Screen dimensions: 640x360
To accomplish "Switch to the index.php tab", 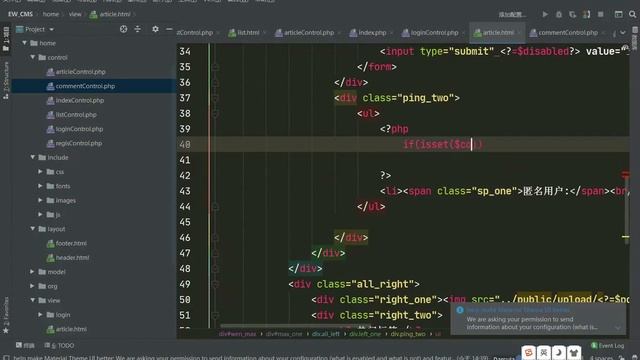I will tap(371, 33).
